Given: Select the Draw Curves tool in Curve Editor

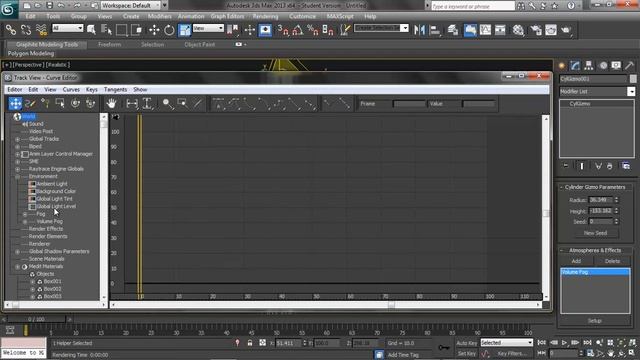Looking at the screenshot, I should click(x=30, y=104).
